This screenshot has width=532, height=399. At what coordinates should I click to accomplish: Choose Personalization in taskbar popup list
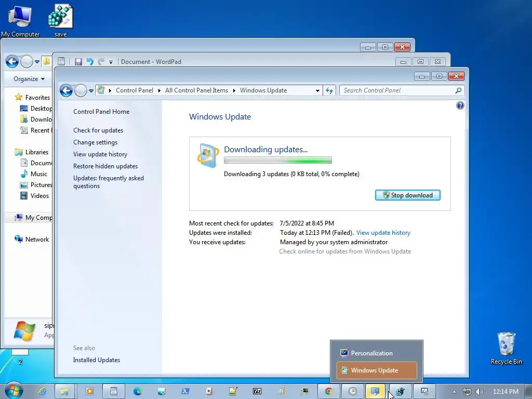point(377,353)
